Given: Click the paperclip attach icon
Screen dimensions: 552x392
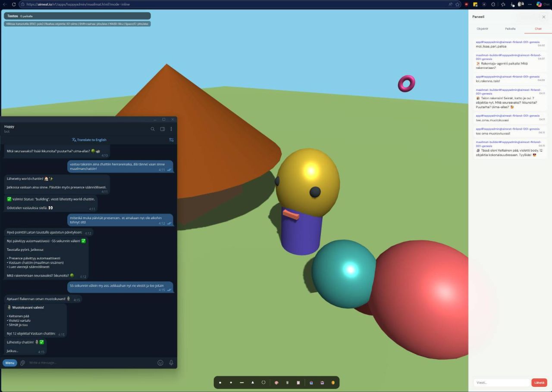Looking at the screenshot, I should pos(23,363).
